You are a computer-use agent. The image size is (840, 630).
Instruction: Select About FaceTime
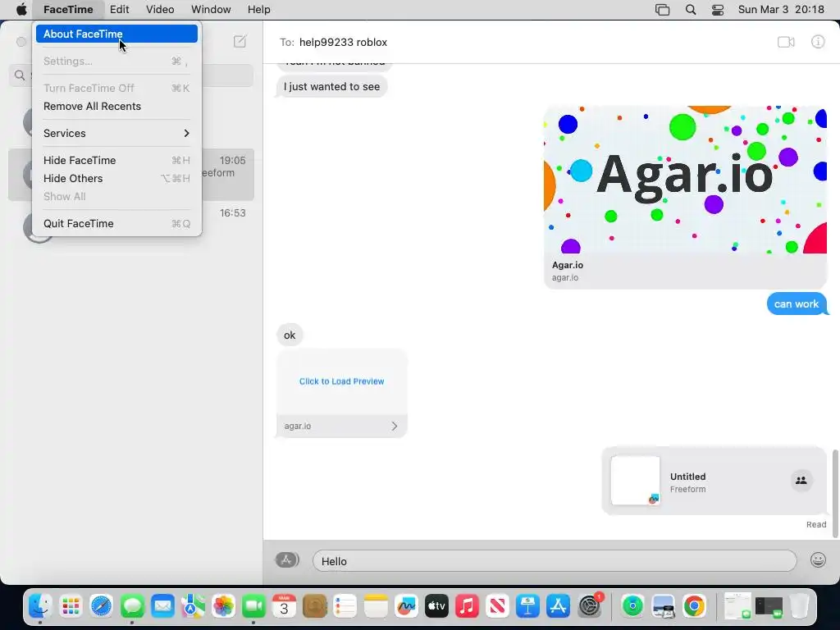pos(116,34)
